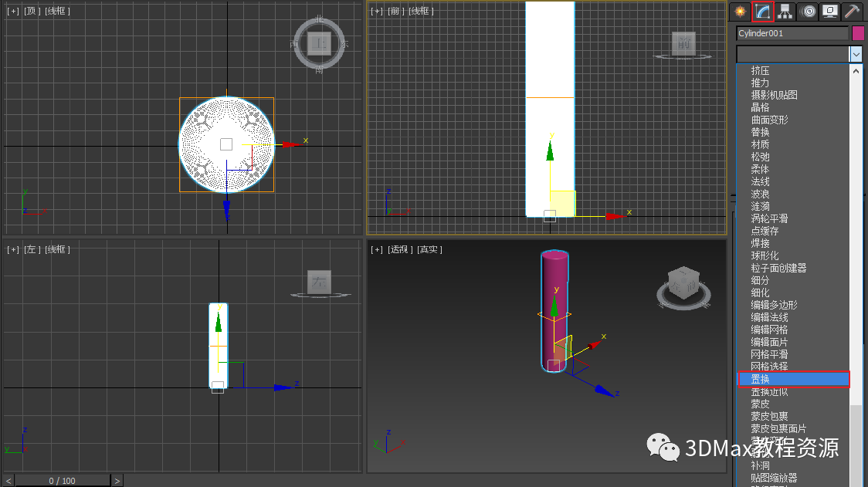Image resolution: width=868 pixels, height=487 pixels.
Task: Click the modifier list combo box field
Action: [793, 54]
